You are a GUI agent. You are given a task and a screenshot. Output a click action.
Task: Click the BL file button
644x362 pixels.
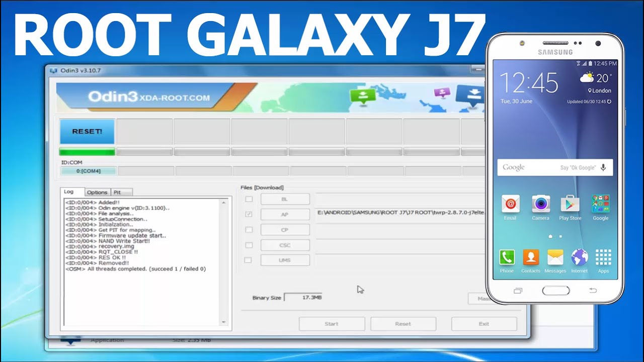pos(285,199)
